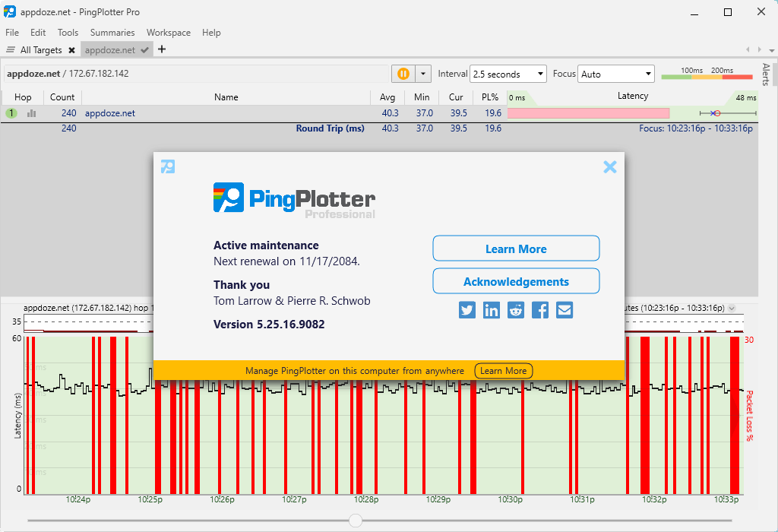Viewport: 778px width, 532px height.
Task: Click the Reddit icon
Action: (516, 310)
